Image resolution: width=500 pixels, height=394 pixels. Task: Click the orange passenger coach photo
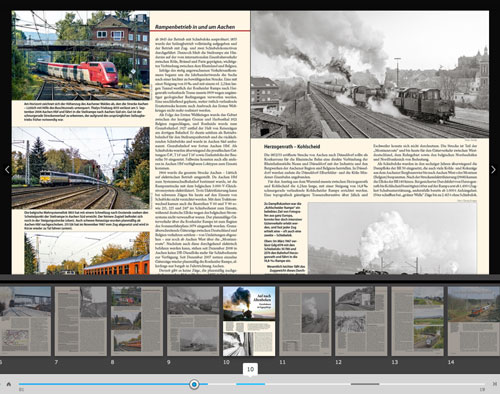click(87, 253)
